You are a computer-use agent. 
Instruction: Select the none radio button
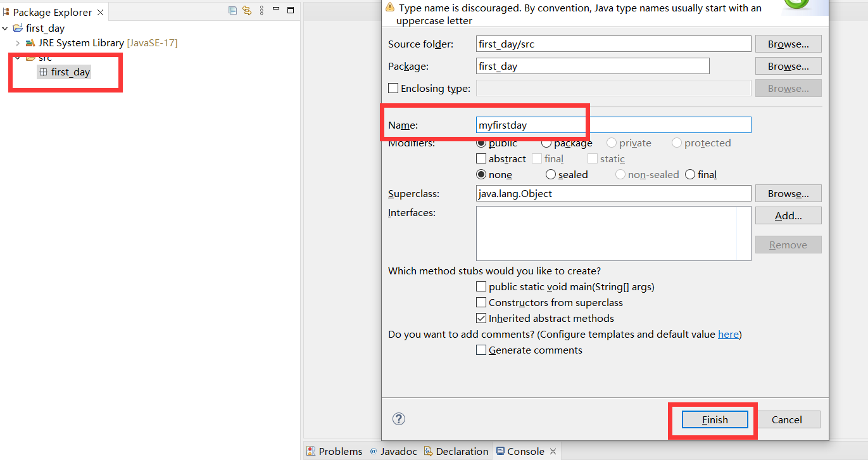(481, 174)
